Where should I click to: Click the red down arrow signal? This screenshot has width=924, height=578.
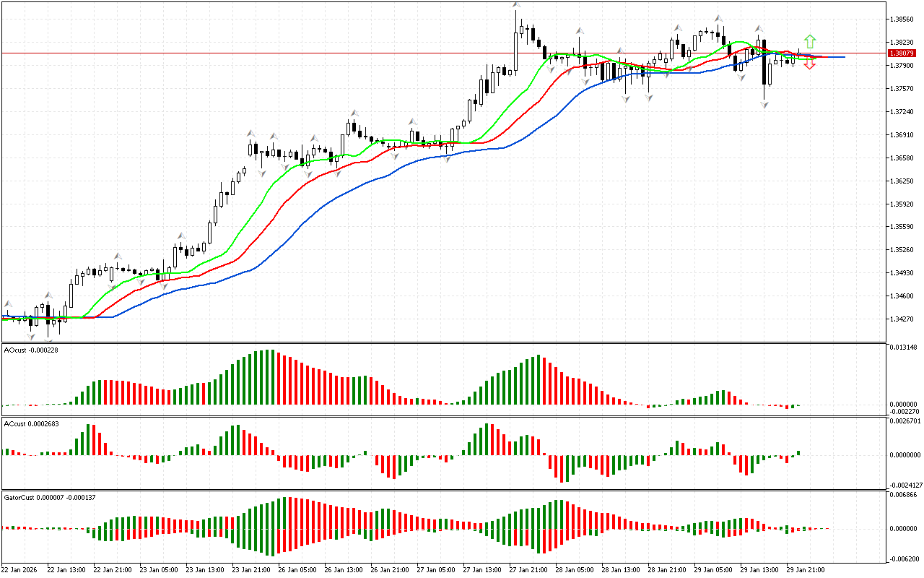[810, 65]
